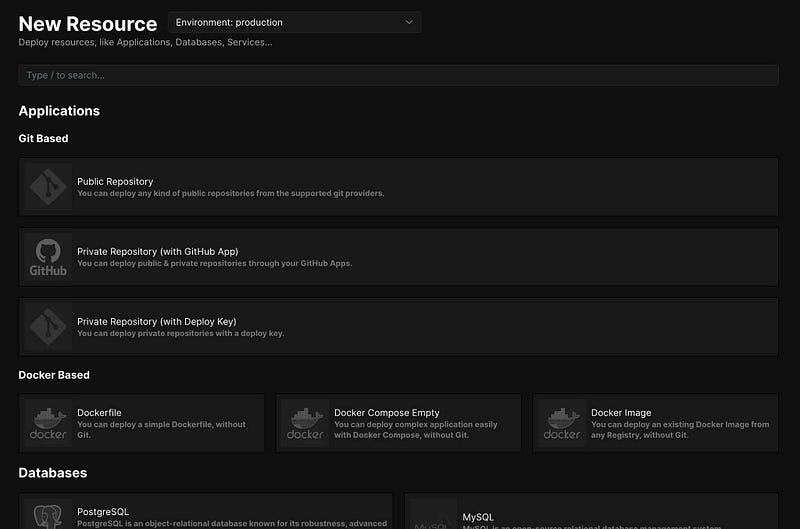Image resolution: width=800 pixels, height=529 pixels.
Task: Choose Private Repository (with Deploy Key)
Action: pos(157,321)
